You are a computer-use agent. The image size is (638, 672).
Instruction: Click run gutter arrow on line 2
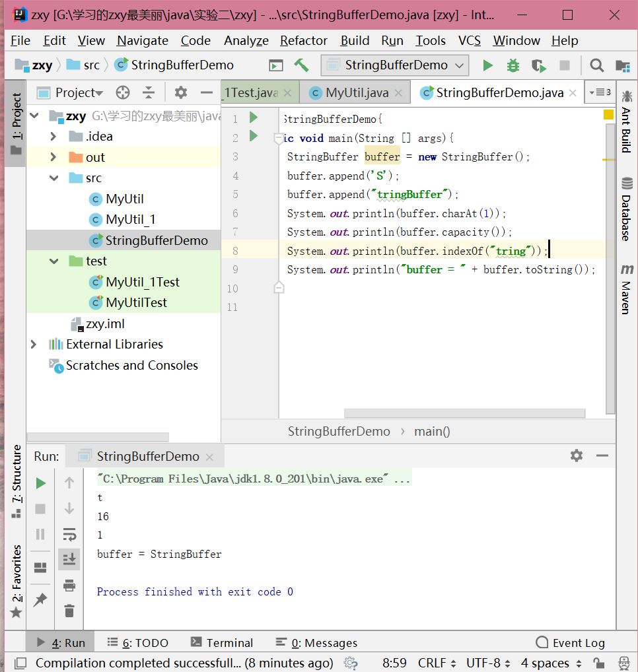pos(254,136)
